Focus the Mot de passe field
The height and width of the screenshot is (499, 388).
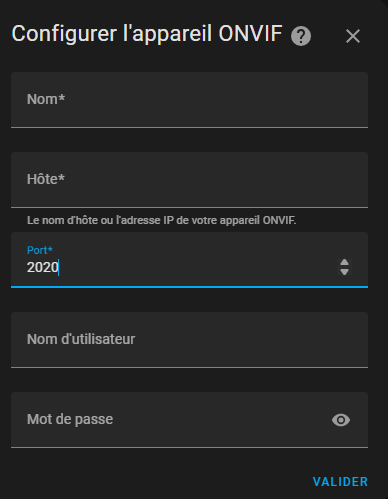pos(189,420)
